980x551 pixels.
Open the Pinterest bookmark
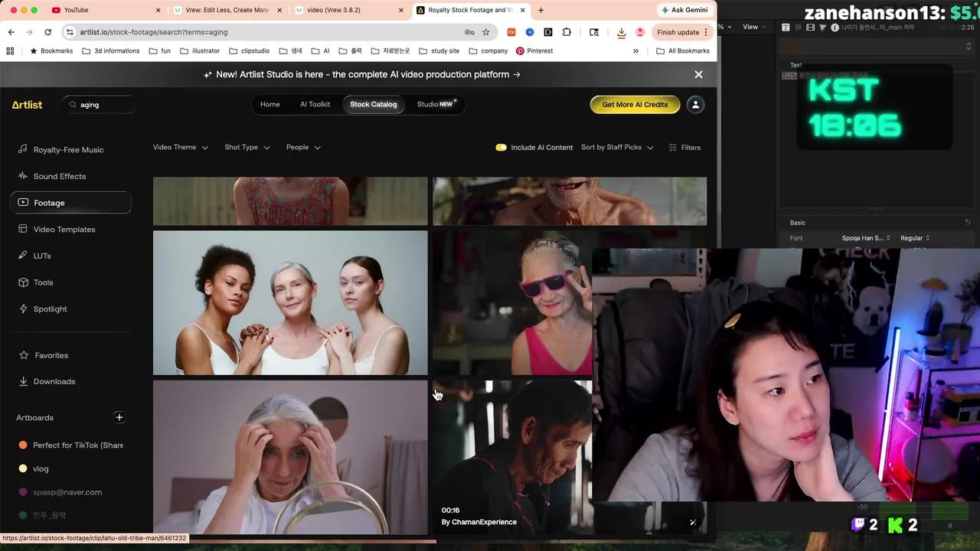534,51
